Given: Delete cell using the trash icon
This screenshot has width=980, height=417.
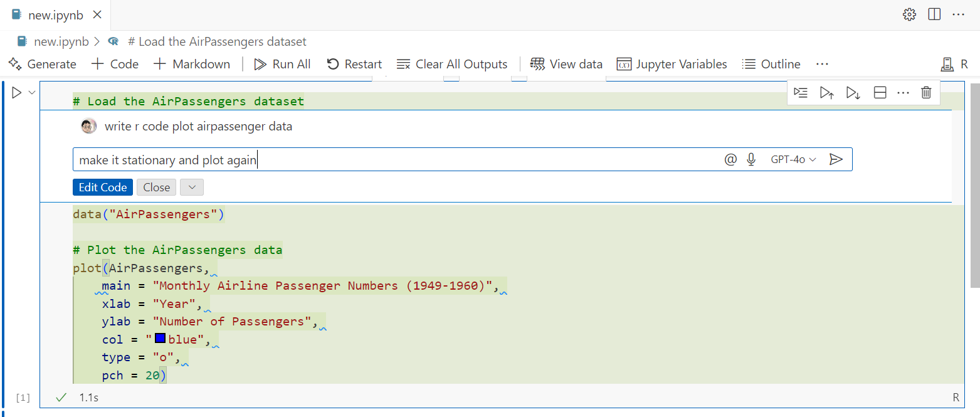Looking at the screenshot, I should pos(926,93).
